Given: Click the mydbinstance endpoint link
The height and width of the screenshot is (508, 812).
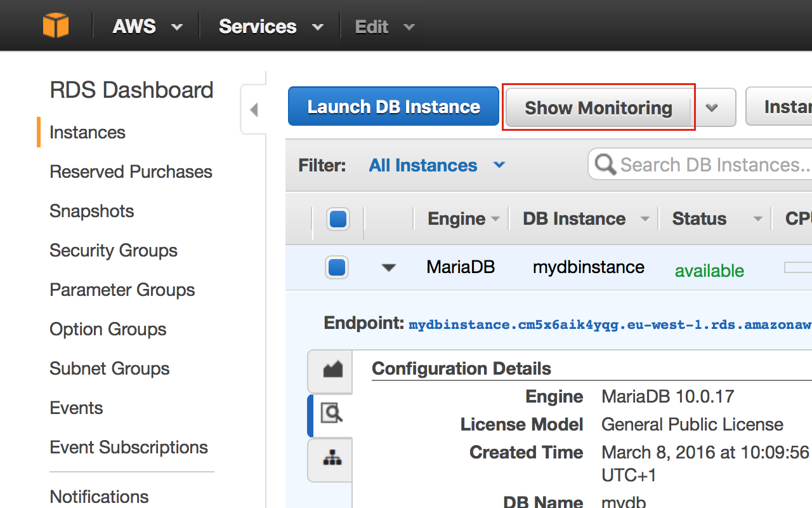Looking at the screenshot, I should click(x=610, y=324).
